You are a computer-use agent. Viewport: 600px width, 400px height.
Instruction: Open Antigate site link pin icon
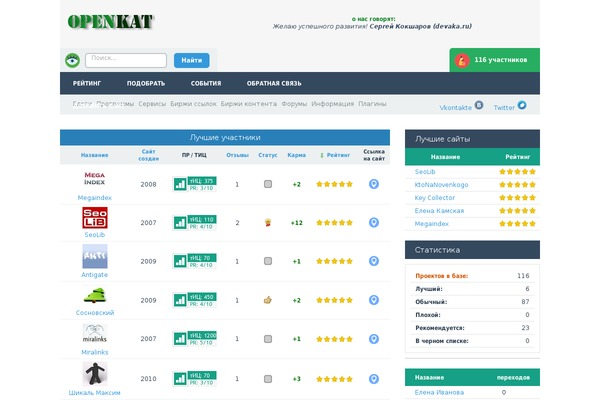click(x=374, y=261)
